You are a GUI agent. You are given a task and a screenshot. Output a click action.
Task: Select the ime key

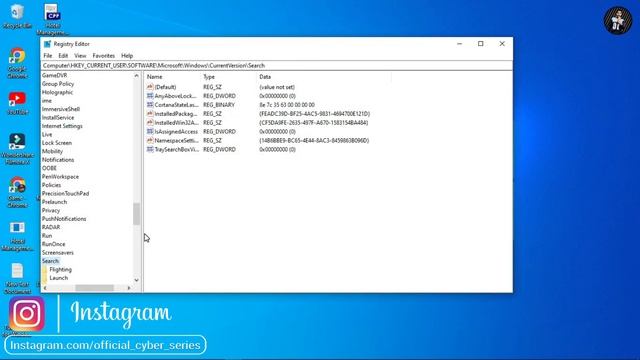47,101
